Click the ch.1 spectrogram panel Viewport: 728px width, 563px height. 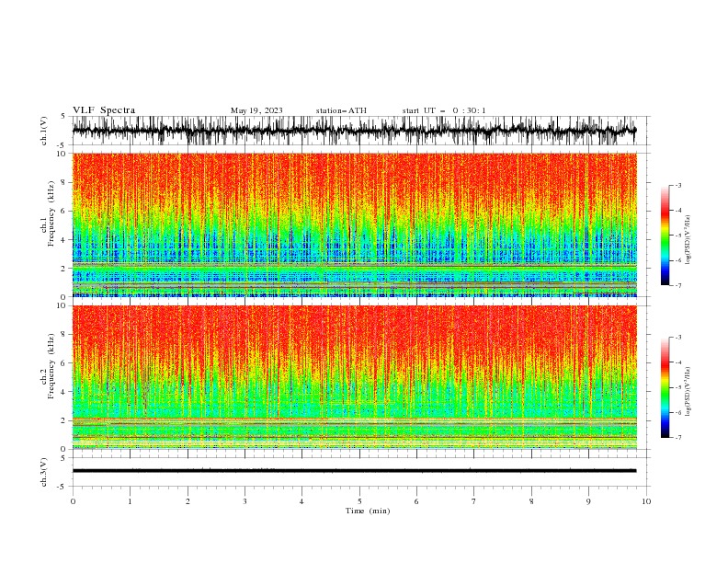(x=354, y=224)
